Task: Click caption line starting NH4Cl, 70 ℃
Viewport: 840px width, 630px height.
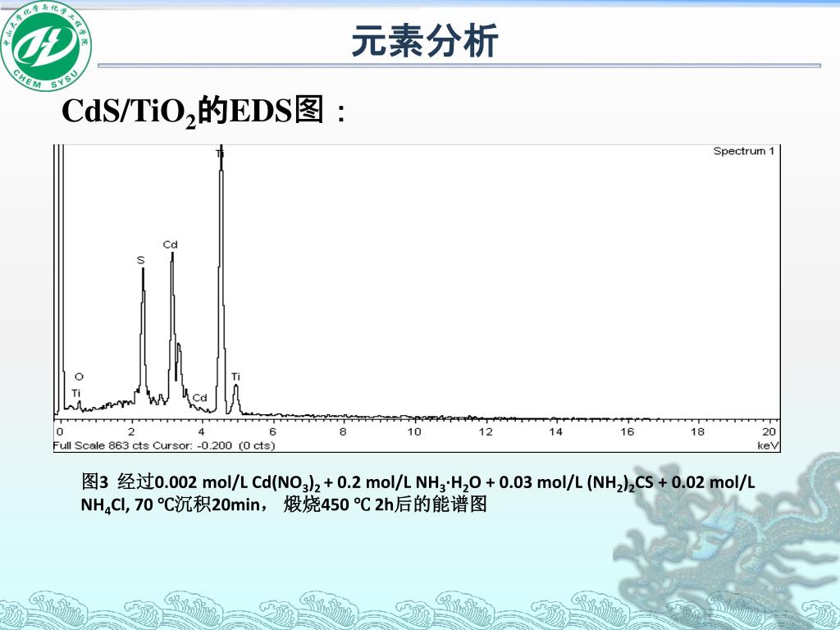Action: pyautogui.click(x=283, y=504)
